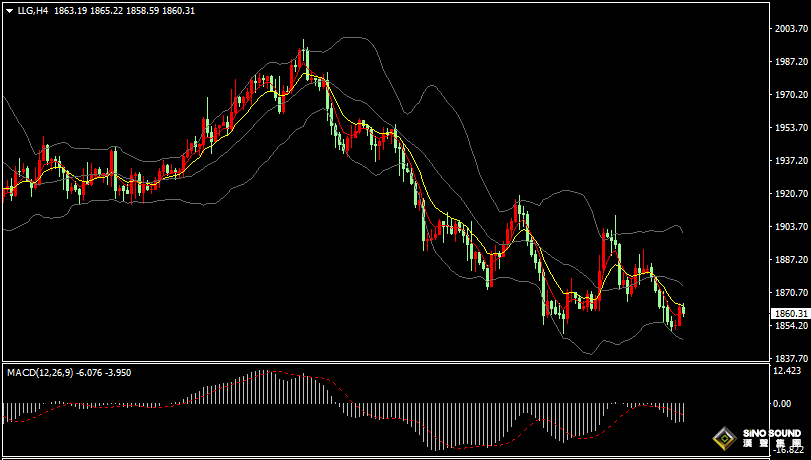This screenshot has width=811, height=460.
Task: Click the 1970.20 price scale value
Action: (791, 95)
